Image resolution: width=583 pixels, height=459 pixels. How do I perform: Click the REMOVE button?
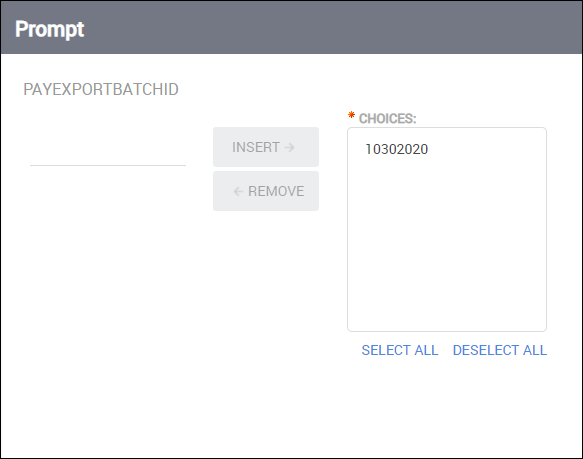pos(266,191)
